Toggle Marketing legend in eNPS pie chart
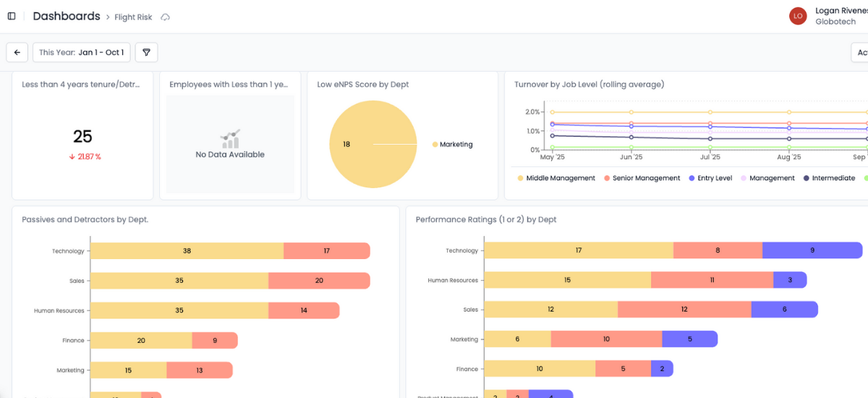Screen dimensions: 868x398 tap(452, 145)
